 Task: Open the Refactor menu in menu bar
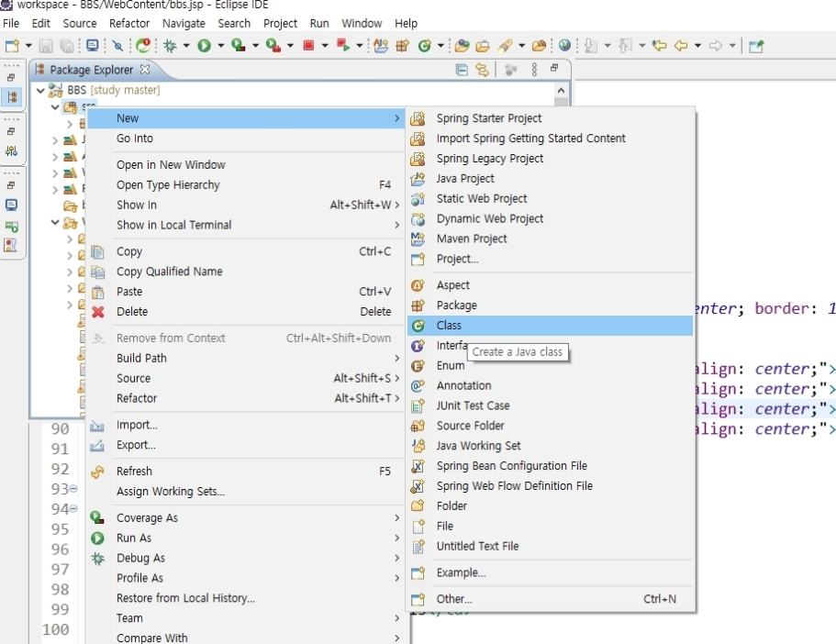coord(129,24)
